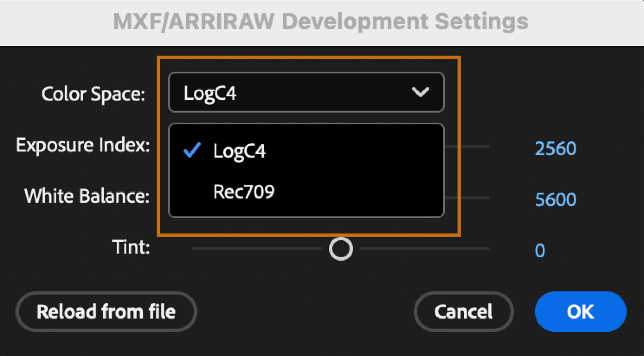Cancel the ARRIRAW development settings dialog
This screenshot has width=644, height=356.
point(463,312)
